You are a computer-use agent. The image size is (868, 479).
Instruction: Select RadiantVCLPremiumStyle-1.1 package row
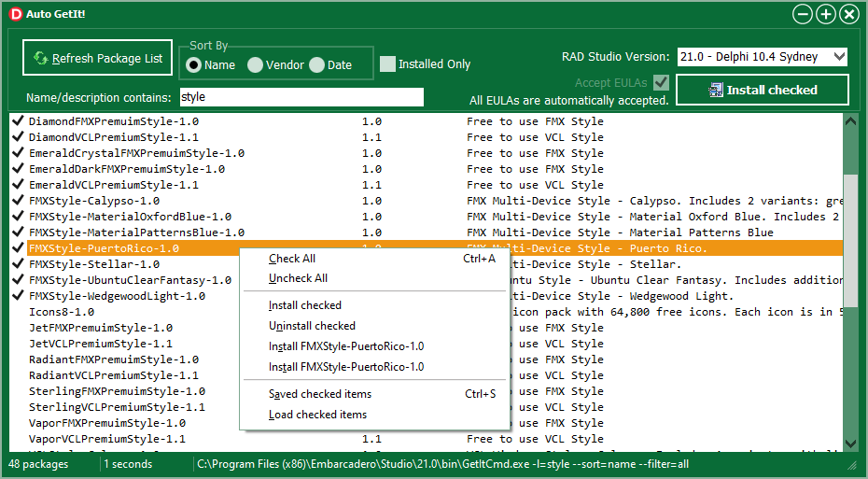(427, 375)
